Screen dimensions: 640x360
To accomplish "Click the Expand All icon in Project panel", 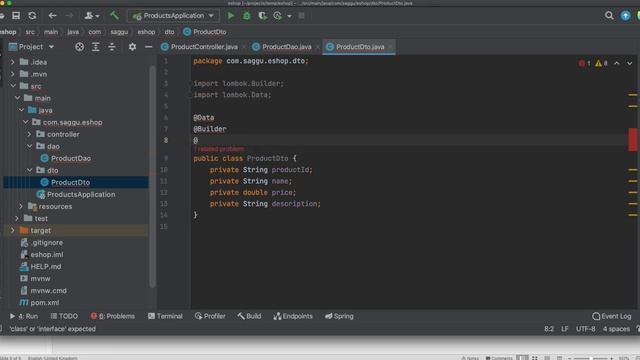I will click(x=96, y=47).
